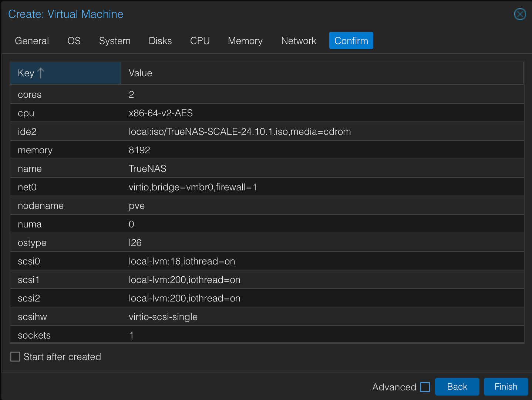Select the scsi0 disk row
This screenshot has width=532, height=400.
pyautogui.click(x=266, y=261)
